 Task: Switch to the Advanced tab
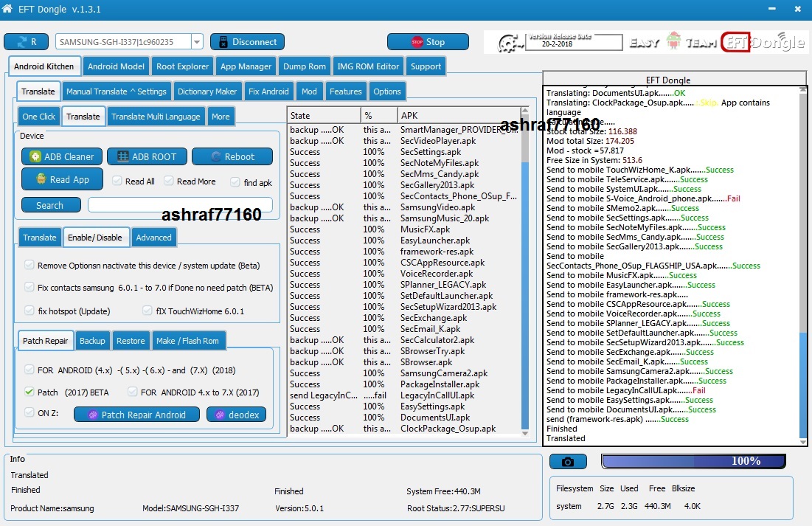154,238
